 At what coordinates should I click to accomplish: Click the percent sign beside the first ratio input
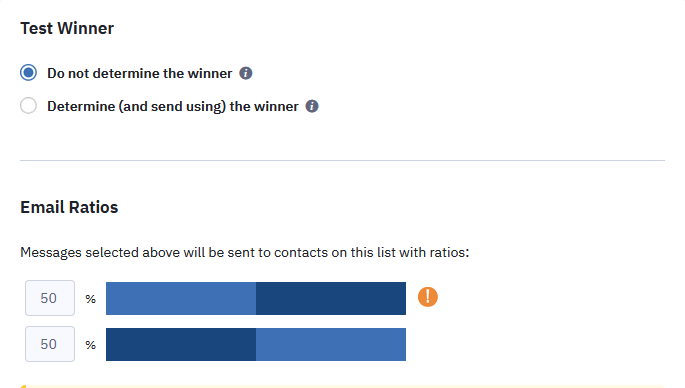click(90, 299)
